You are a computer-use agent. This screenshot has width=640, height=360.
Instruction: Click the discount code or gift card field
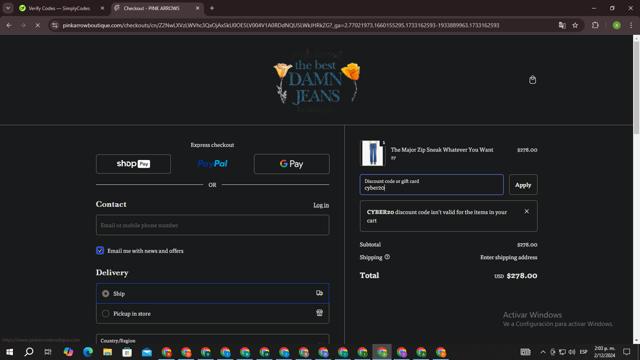(x=431, y=184)
